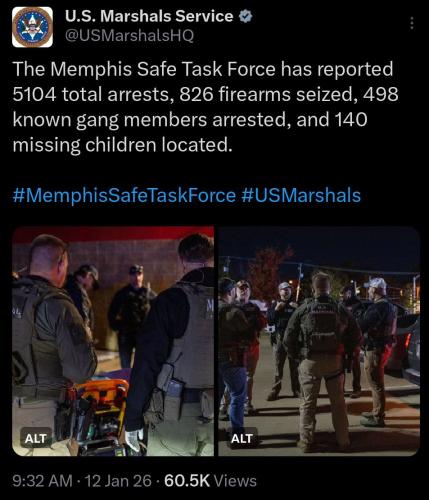This screenshot has width=429, height=500.
Task: Click the 12 Jan 26 date
Action: 118,481
